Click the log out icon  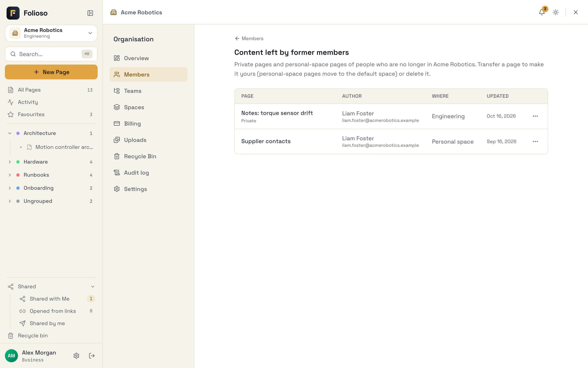click(92, 356)
